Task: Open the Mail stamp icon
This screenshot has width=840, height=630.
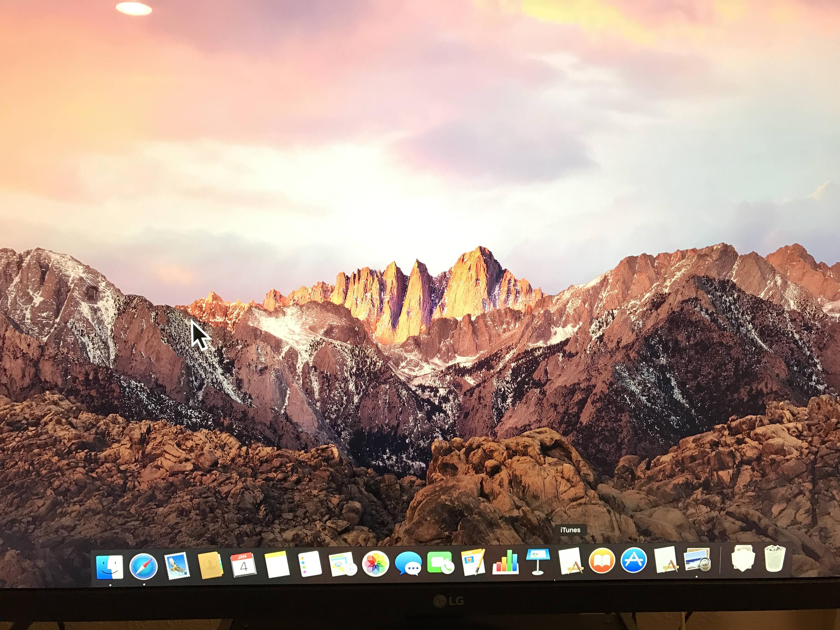Action: [177, 566]
